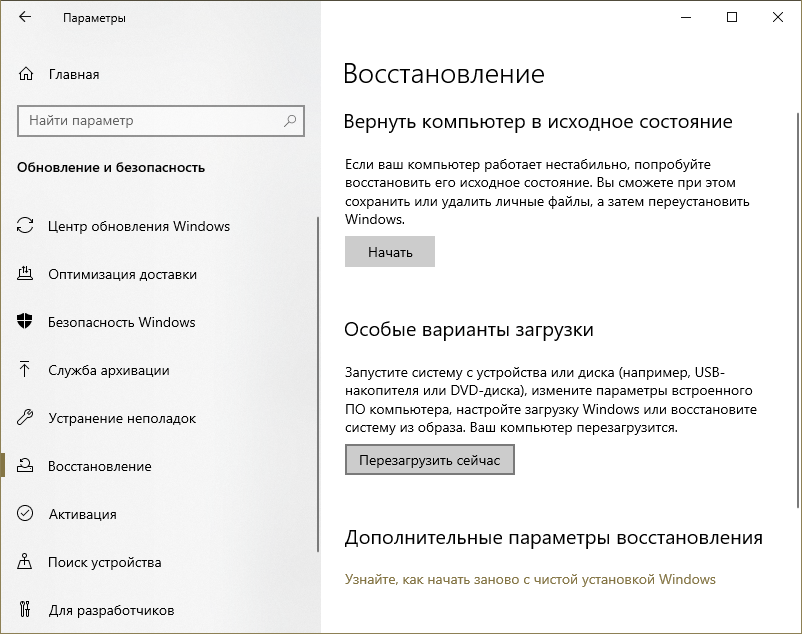The height and width of the screenshot is (634, 802).
Task: Click the Поиск устройства locator icon
Action: [26, 562]
